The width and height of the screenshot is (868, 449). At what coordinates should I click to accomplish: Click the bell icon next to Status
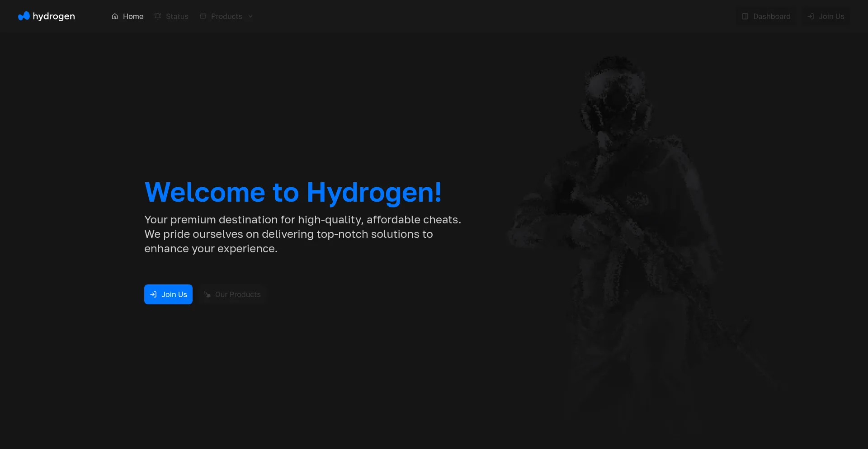point(157,16)
